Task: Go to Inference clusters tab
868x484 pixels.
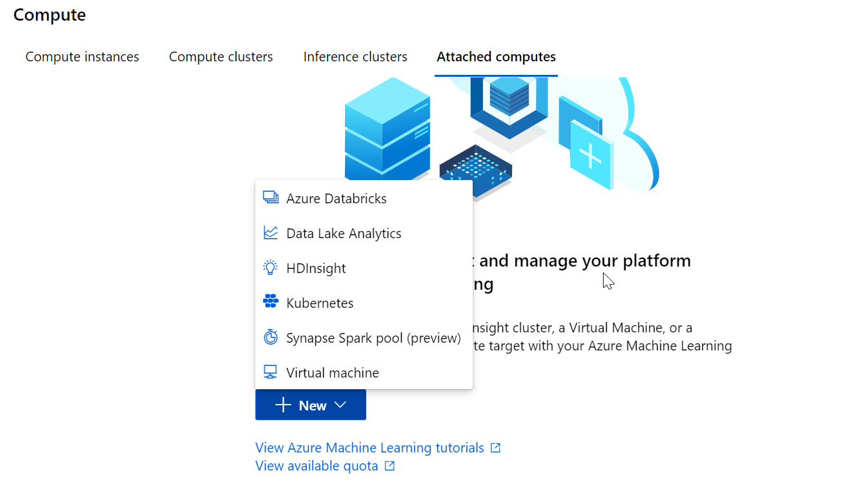Action: [x=355, y=57]
